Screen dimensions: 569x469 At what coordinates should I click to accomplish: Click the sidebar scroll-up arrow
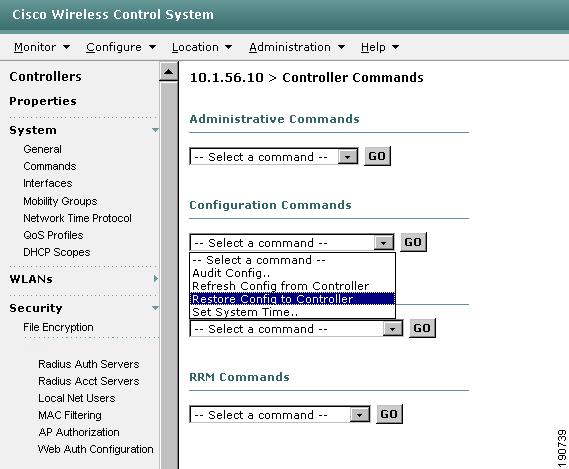point(168,72)
